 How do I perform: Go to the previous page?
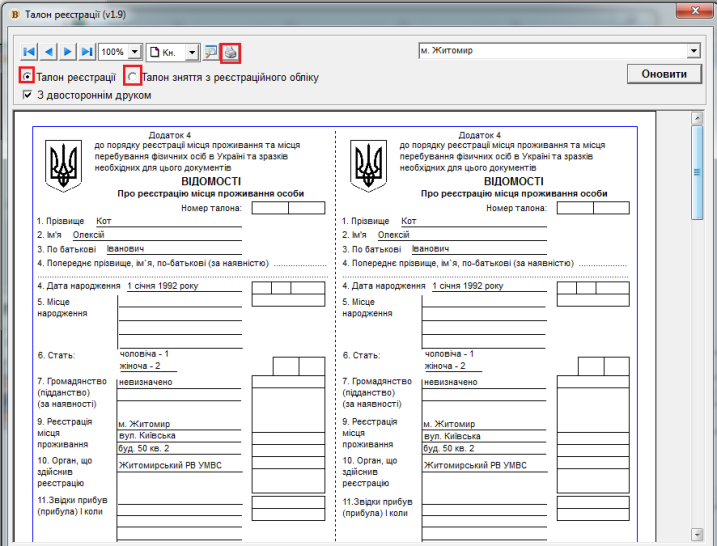tap(49, 51)
